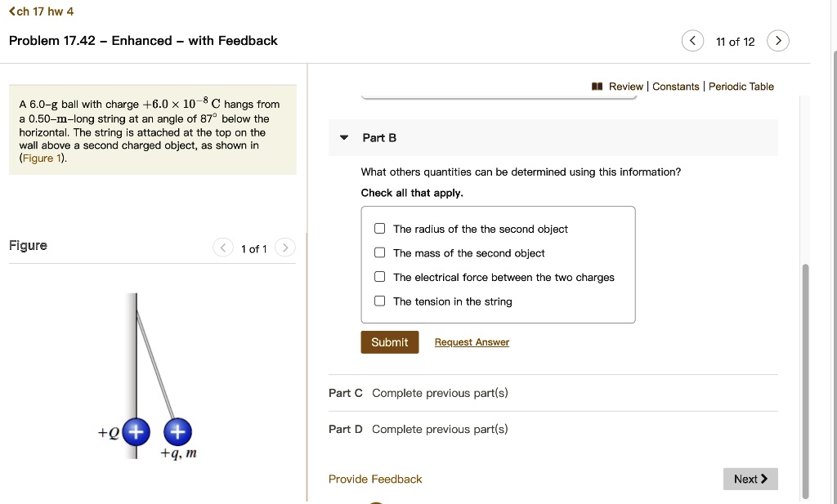The width and height of the screenshot is (837, 504).
Task: Click the previous problem arrow icon
Action: coord(692,40)
